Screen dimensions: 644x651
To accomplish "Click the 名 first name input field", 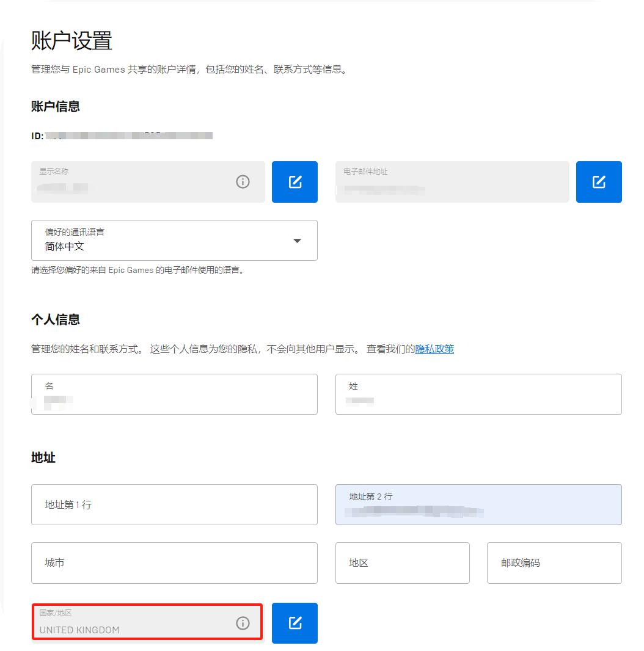I will tap(174, 395).
